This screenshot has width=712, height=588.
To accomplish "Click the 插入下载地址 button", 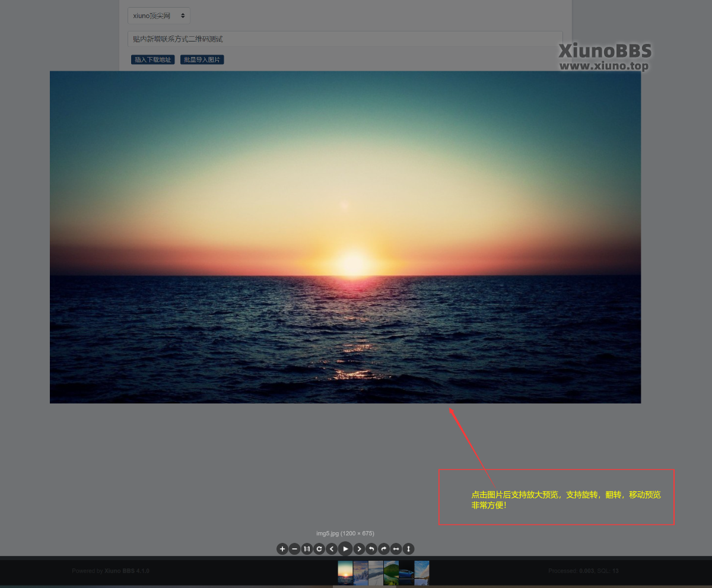I will coord(153,60).
